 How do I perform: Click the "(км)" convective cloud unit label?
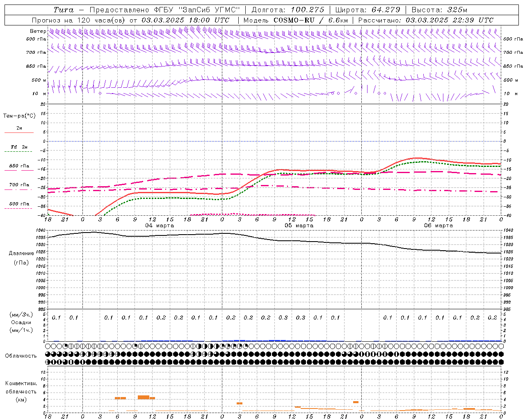point(21,400)
